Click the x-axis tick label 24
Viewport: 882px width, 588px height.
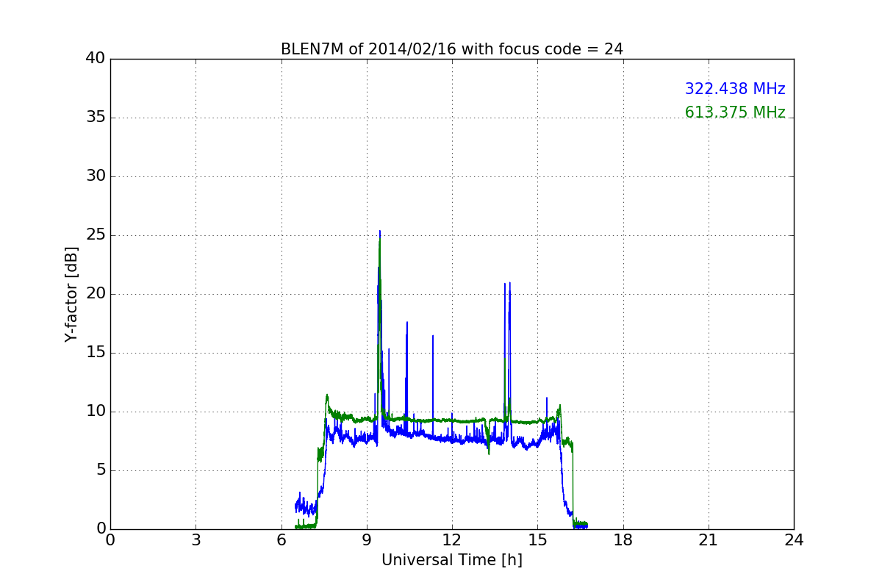(x=794, y=540)
